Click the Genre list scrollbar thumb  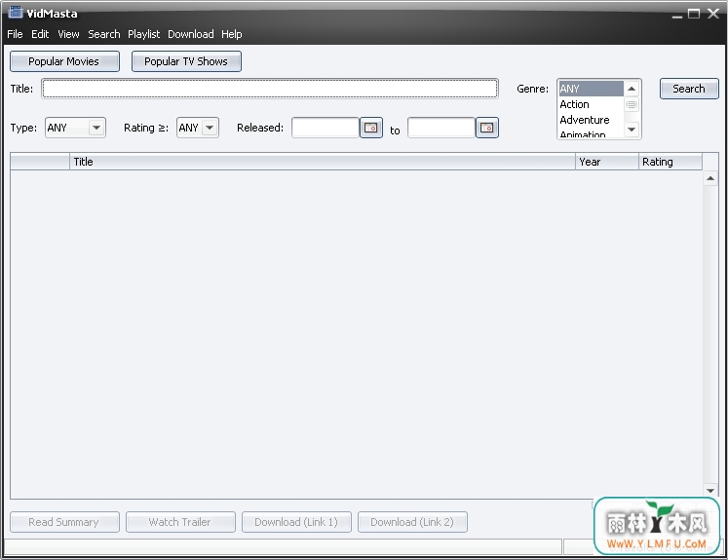click(x=632, y=104)
